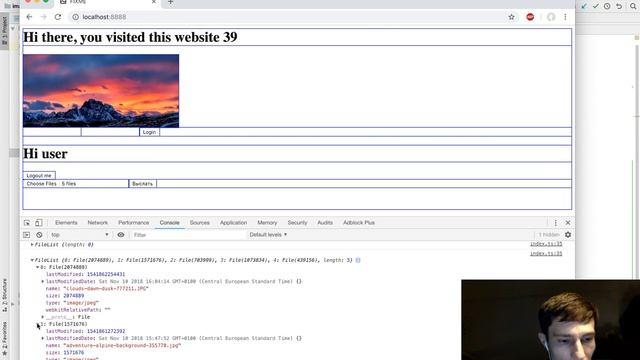
Task: Click the "clouds-dawn-dusk" file name value
Action: click(106, 289)
